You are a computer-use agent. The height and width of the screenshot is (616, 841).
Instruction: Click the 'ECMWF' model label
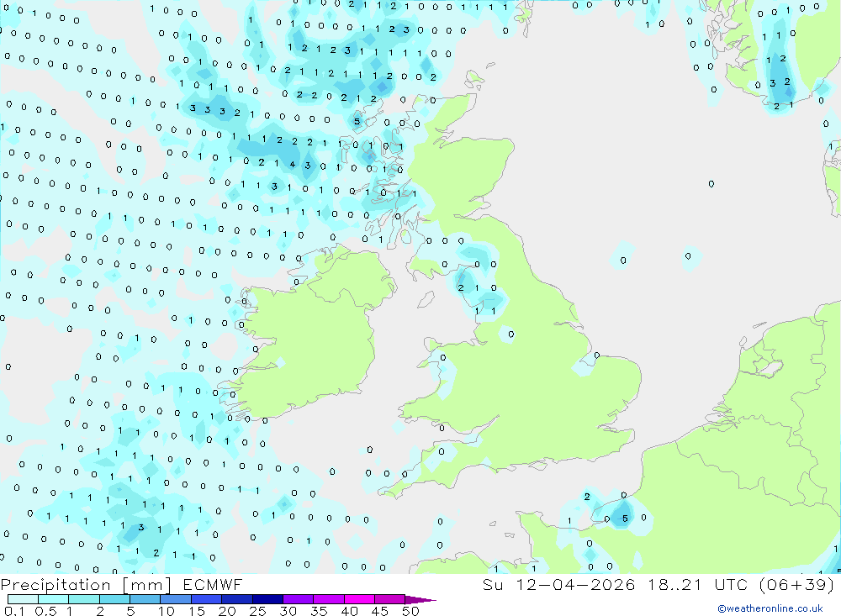click(213, 584)
